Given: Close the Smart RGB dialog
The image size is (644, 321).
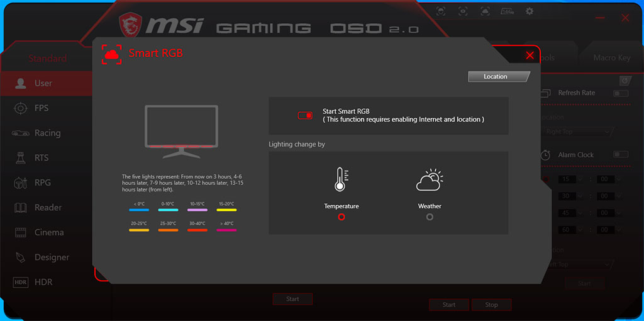Looking at the screenshot, I should 530,55.
